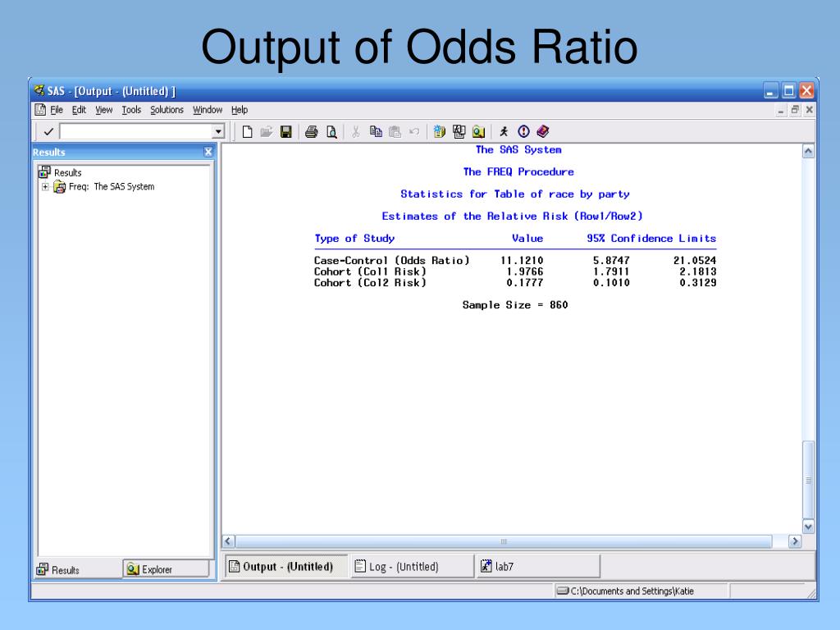This screenshot has width=840, height=630.
Task: Open the Results window toolbar icon
Action: click(x=459, y=132)
